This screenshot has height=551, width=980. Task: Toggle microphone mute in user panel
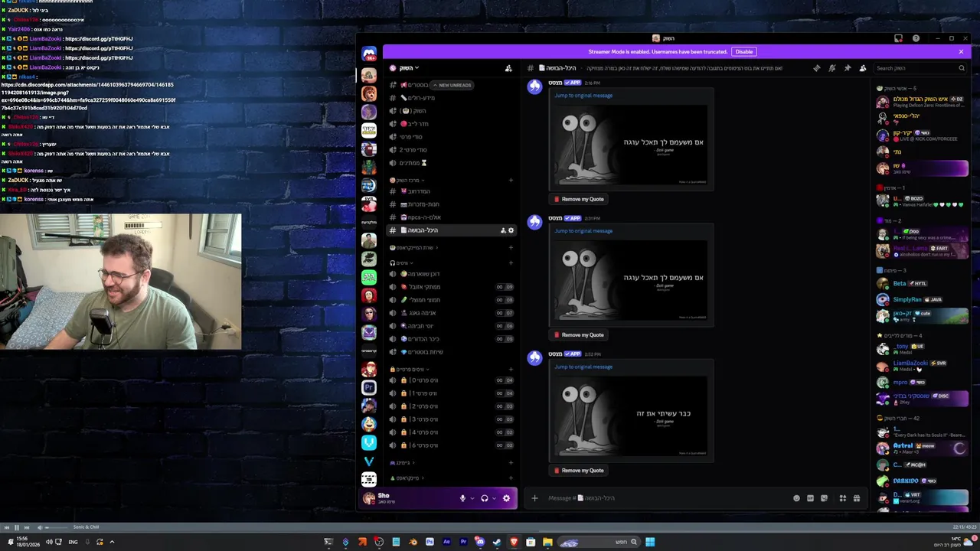pos(462,498)
